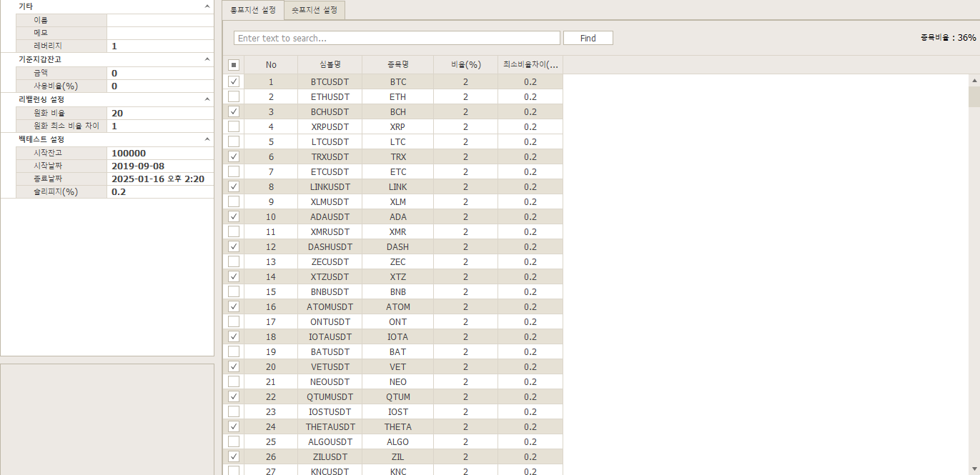Sort by the 비율(%) column header
This screenshot has width=980, height=475.
coord(465,64)
